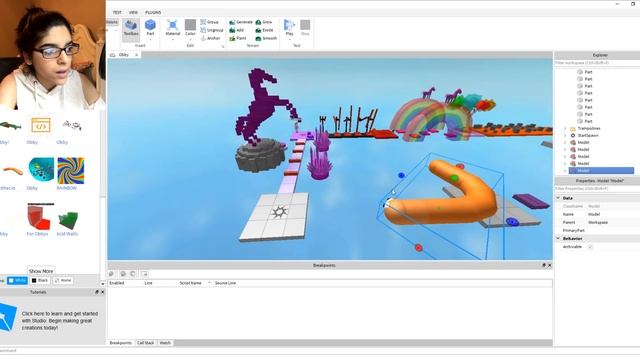The width and height of the screenshot is (640, 360).
Task: Collapse the Behavior properties section
Action: tap(558, 238)
